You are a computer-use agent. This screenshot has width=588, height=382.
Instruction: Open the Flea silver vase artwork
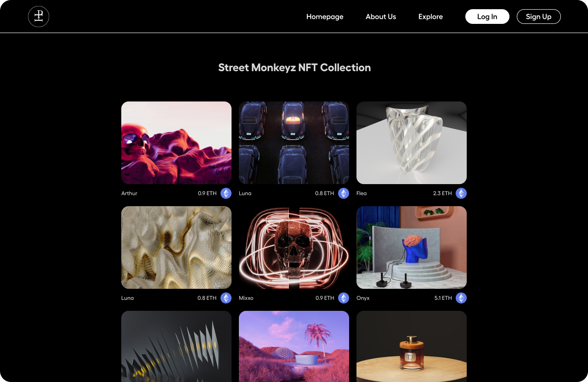pyautogui.click(x=412, y=143)
